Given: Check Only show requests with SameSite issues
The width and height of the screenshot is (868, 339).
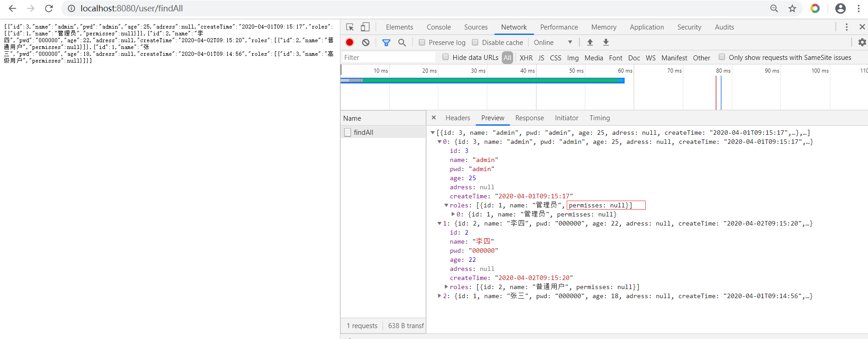Looking at the screenshot, I should (x=722, y=57).
